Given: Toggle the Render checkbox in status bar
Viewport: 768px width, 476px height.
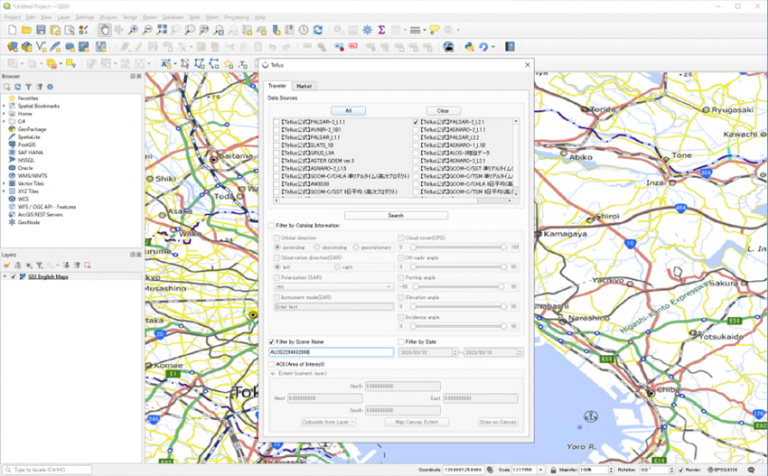Looking at the screenshot, I should [681, 470].
